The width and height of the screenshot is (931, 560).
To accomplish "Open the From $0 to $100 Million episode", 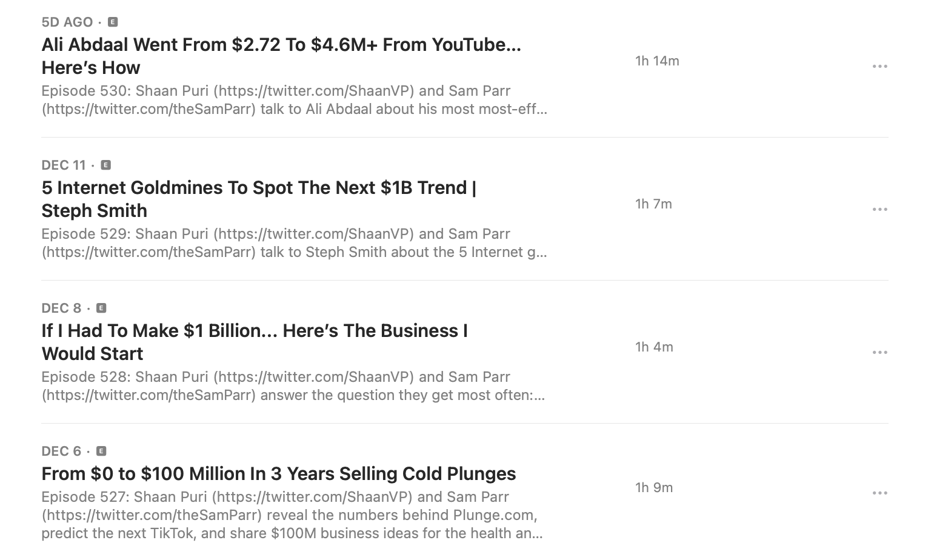I will tap(278, 473).
